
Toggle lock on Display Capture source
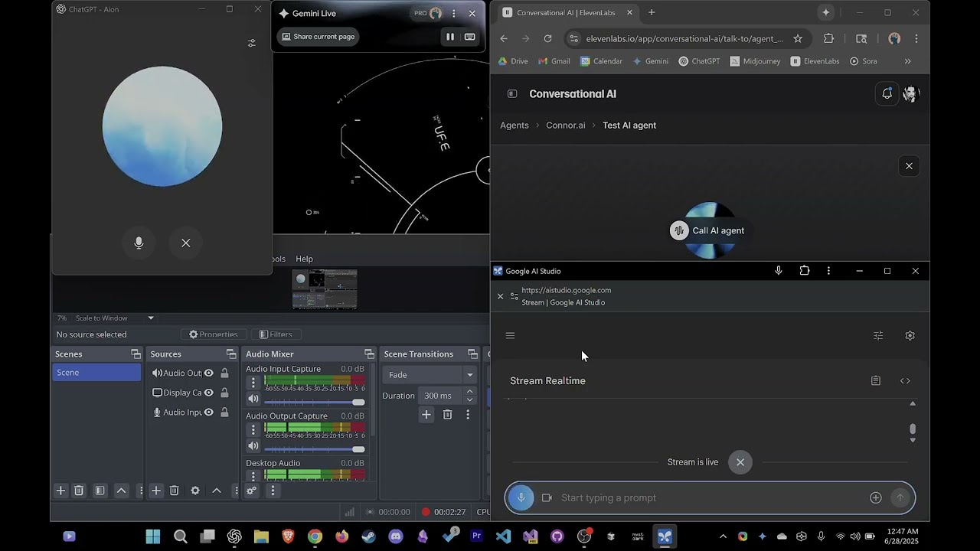point(224,393)
